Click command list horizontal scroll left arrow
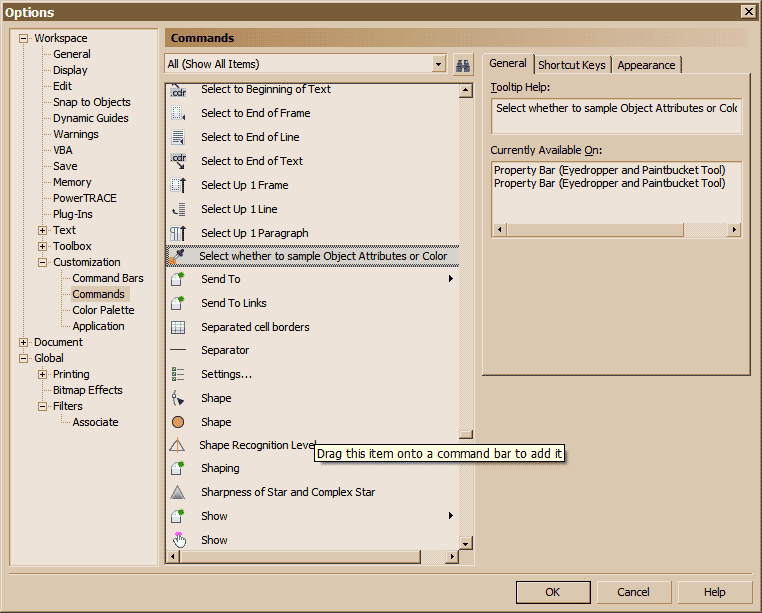762x613 pixels. coord(173,557)
